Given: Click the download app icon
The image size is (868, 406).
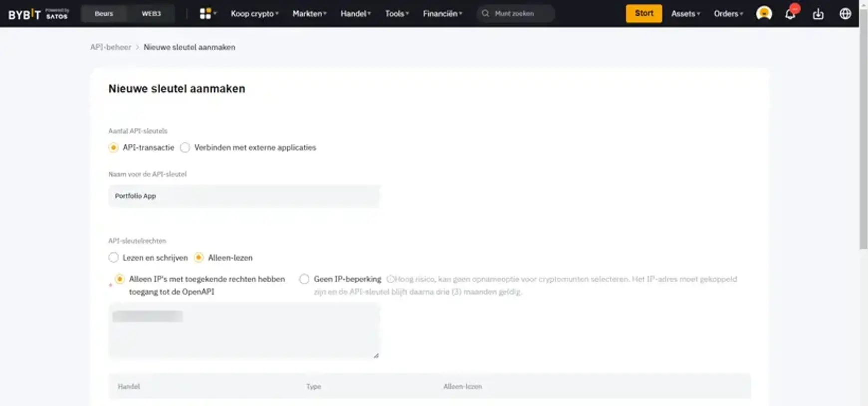Looking at the screenshot, I should pyautogui.click(x=818, y=13).
